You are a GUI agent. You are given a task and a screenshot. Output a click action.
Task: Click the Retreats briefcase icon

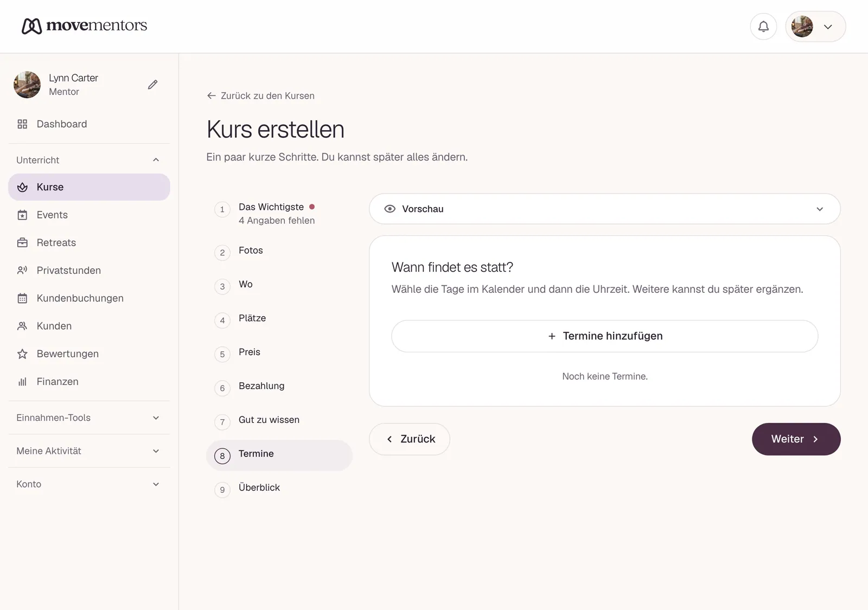[22, 243]
